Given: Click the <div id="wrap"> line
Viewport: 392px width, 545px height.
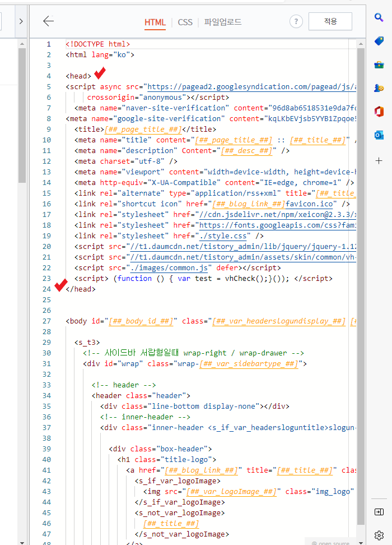Looking at the screenshot, I should point(195,363).
